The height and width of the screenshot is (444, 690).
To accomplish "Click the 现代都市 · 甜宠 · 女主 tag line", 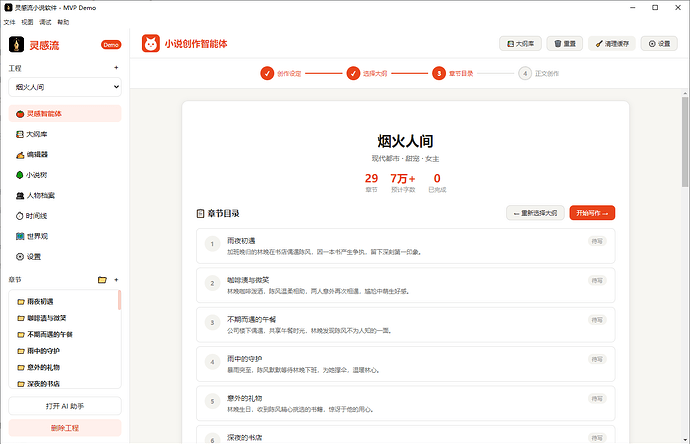I will [405, 159].
